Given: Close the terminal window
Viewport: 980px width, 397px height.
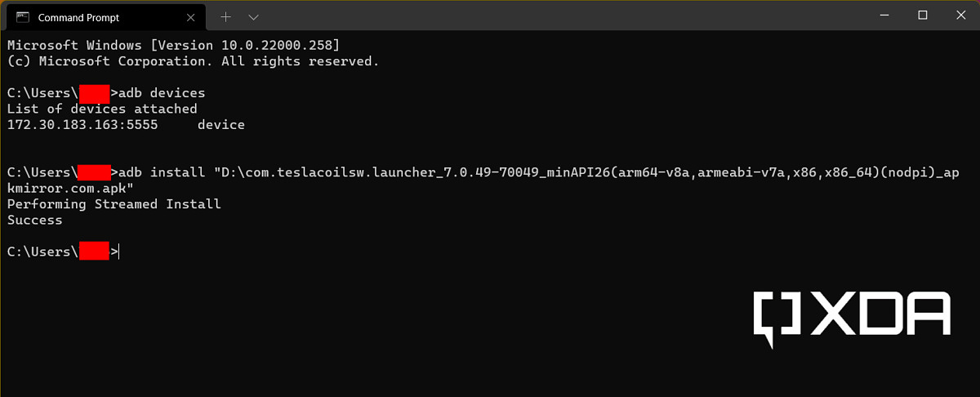Looking at the screenshot, I should (960, 16).
